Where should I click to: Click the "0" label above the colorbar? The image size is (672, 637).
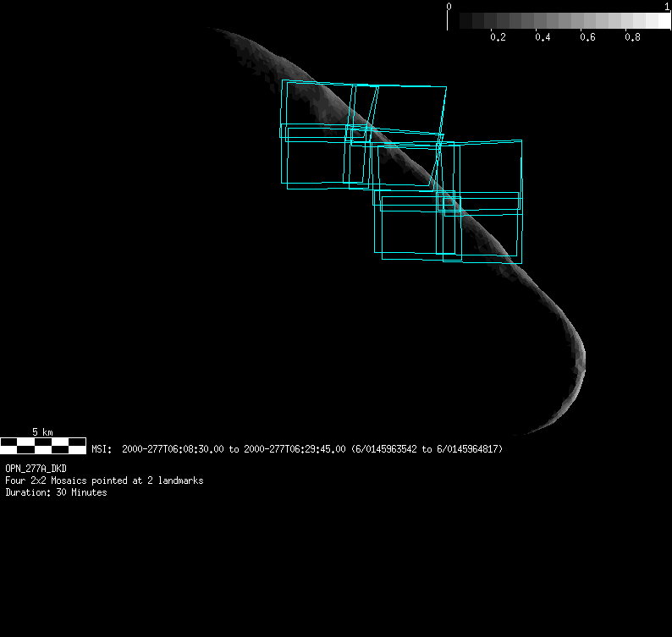(x=449, y=7)
